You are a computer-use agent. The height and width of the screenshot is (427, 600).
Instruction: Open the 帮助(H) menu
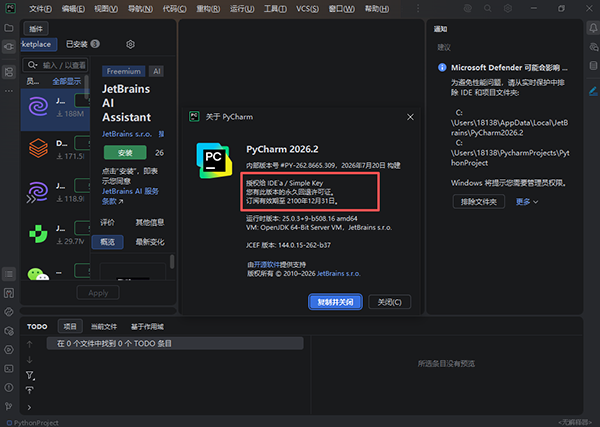377,8
